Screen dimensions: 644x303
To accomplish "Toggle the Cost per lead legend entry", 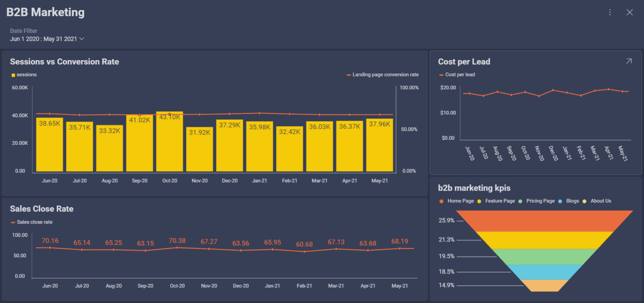I will point(457,74).
